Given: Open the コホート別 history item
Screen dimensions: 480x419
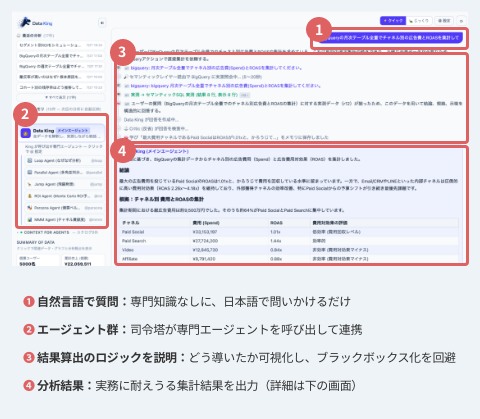Looking at the screenshot, I should click(x=61, y=87).
